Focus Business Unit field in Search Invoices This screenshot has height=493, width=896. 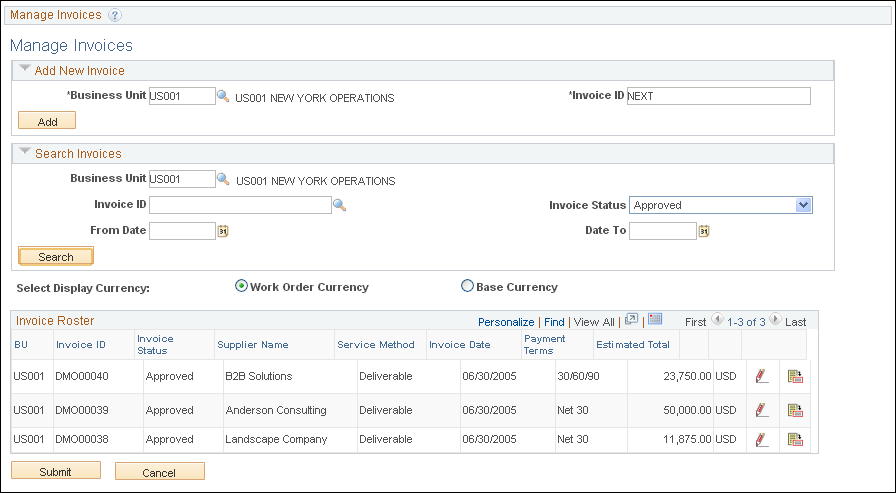[182, 179]
